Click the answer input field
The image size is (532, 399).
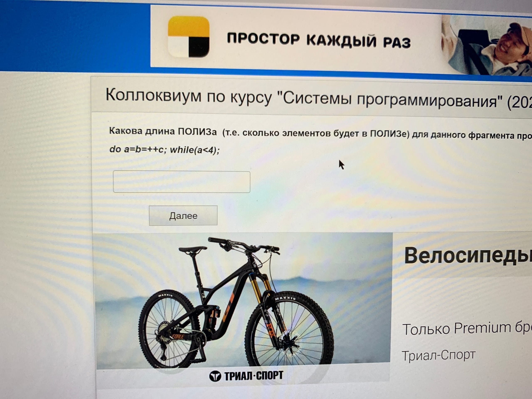[x=182, y=182]
